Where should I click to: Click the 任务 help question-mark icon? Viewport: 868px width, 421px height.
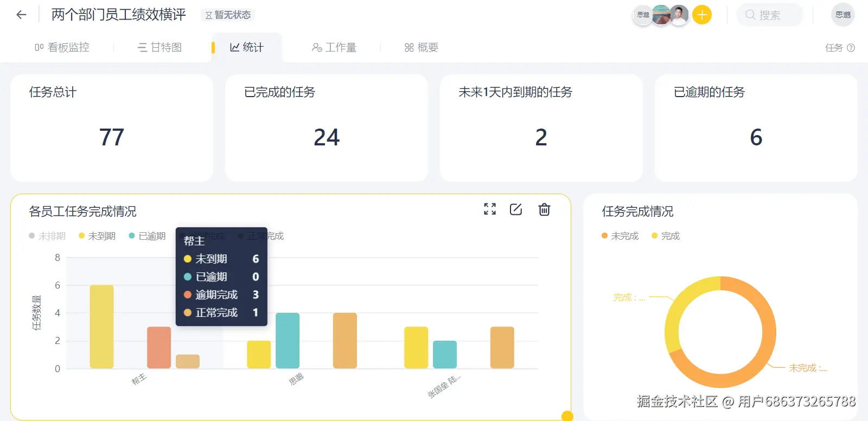pyautogui.click(x=851, y=48)
